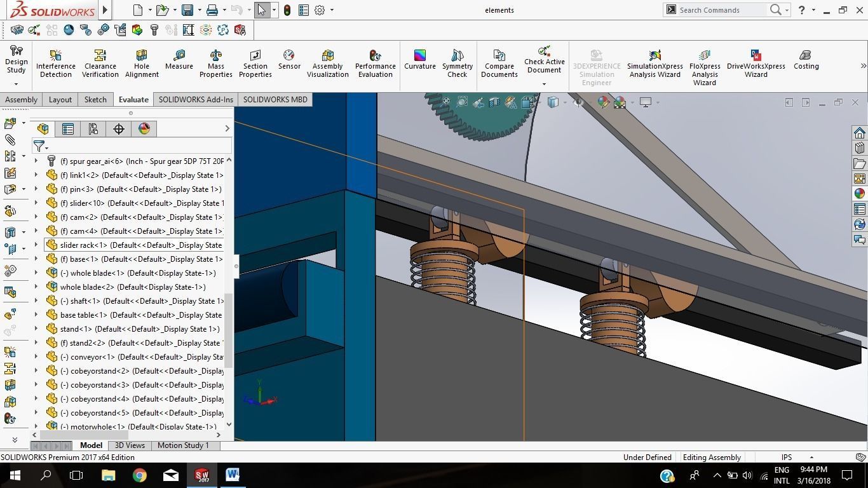Click Zoom to Fit in the view toolbar
This screenshot has height=488, width=868.
tap(446, 102)
